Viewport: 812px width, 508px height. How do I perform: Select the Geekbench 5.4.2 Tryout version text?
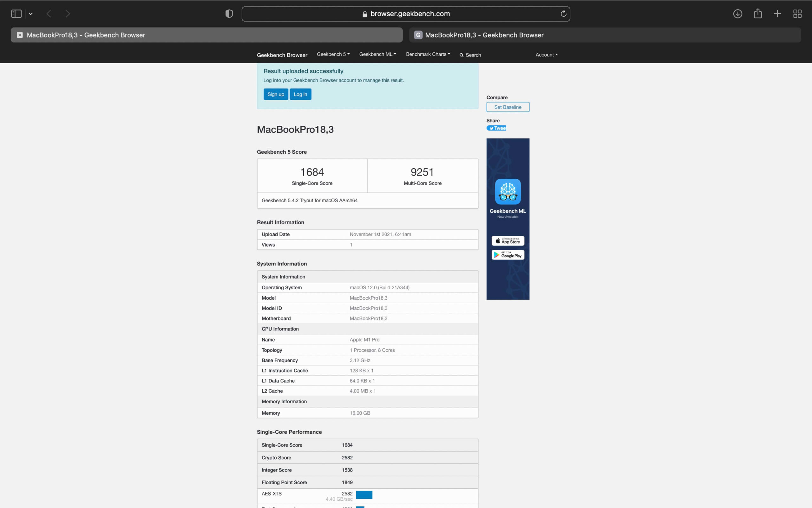click(309, 201)
